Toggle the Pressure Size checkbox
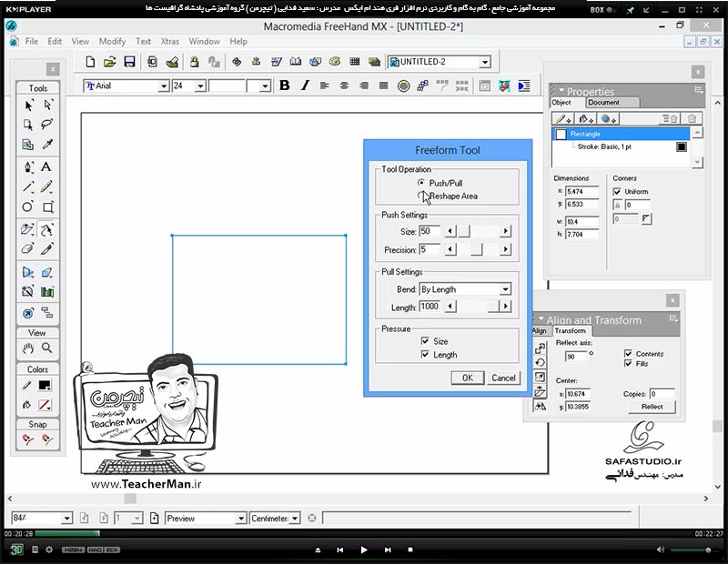This screenshot has width=728, height=565. (x=424, y=341)
